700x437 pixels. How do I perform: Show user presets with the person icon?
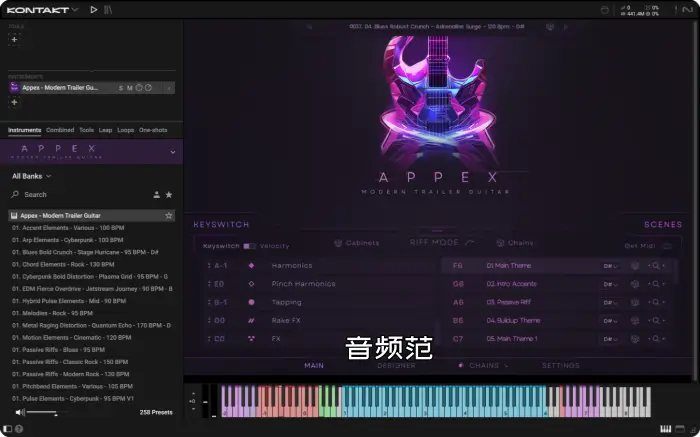point(157,195)
